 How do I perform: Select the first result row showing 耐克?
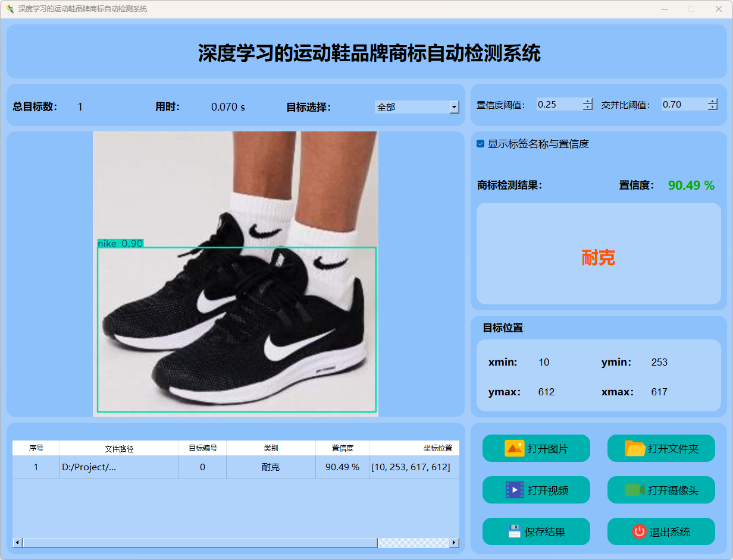[x=271, y=467]
